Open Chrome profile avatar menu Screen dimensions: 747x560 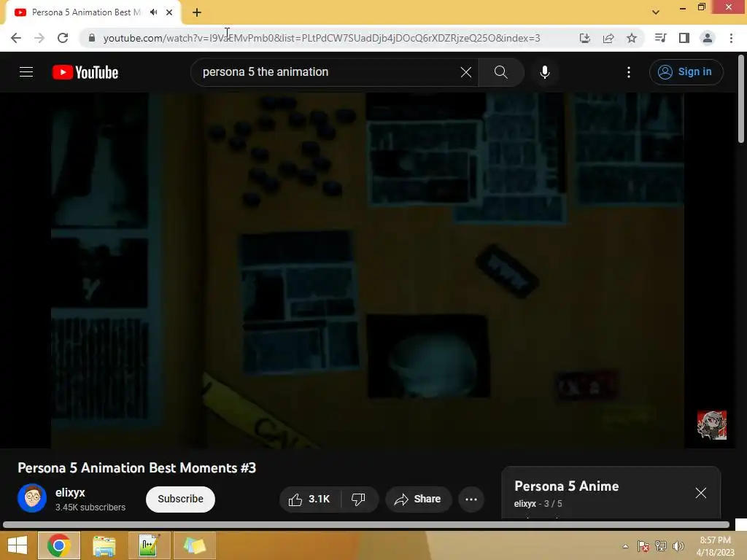(708, 38)
